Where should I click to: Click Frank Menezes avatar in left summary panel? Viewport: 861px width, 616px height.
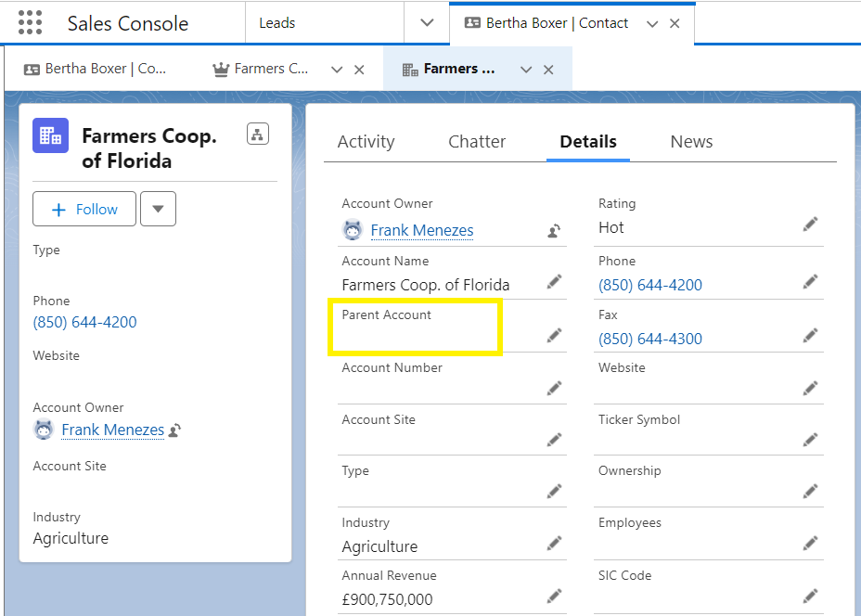[x=44, y=430]
